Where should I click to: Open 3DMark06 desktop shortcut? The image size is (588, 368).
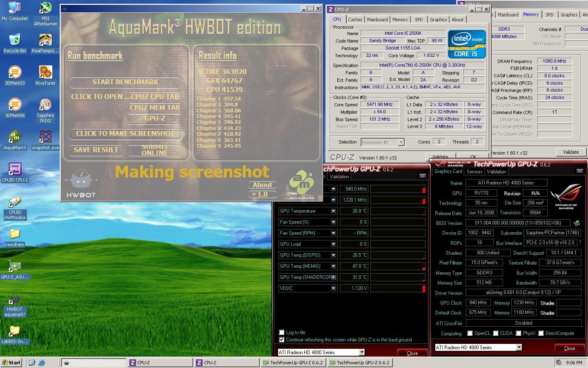(x=15, y=108)
